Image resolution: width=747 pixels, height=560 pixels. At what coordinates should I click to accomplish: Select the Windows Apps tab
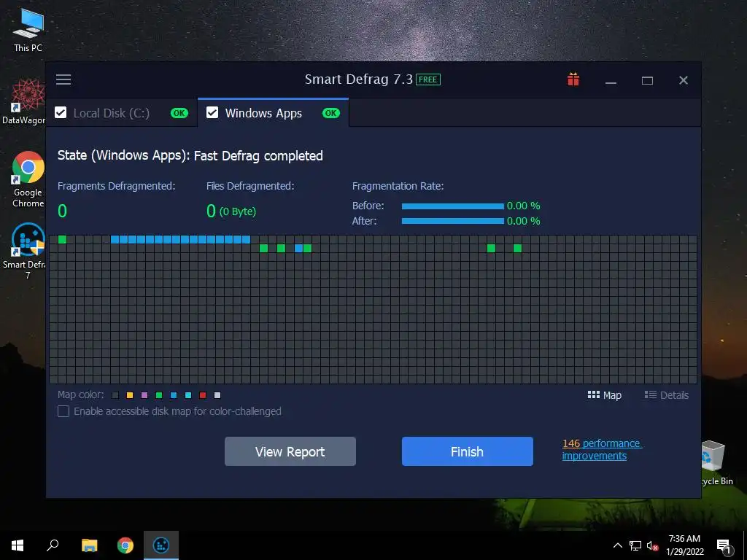pos(273,113)
